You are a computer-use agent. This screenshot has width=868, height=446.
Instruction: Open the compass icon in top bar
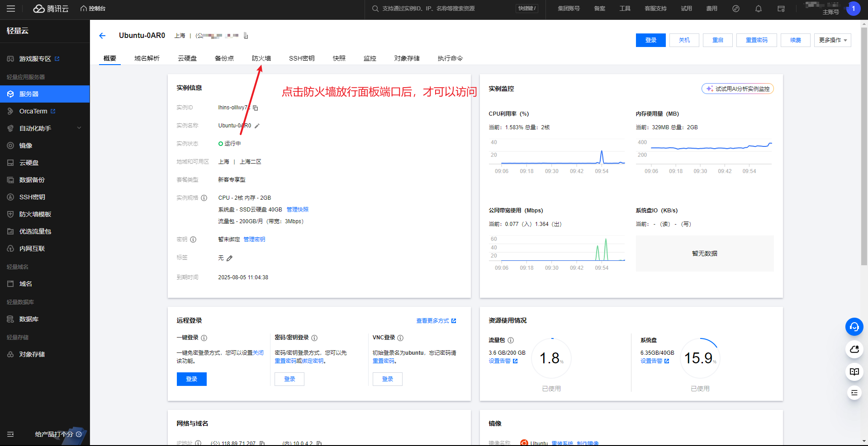click(x=736, y=9)
